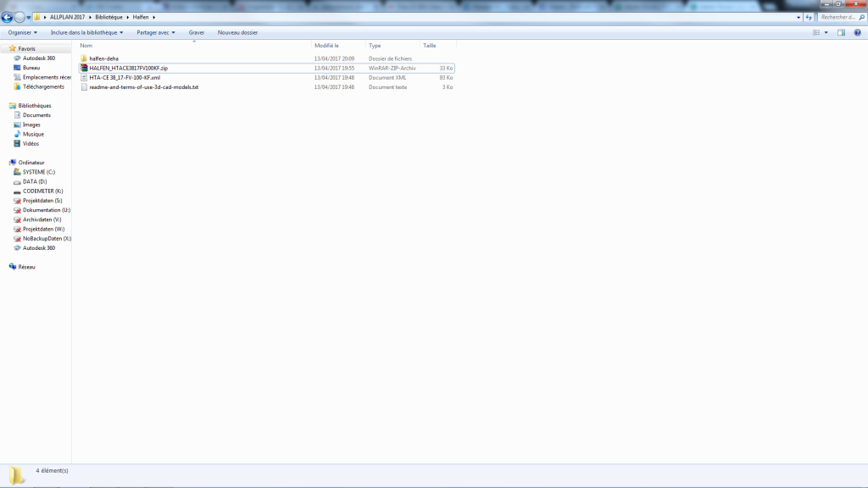Sort by the Nom column header
Screen dimensions: 868x488
(194, 46)
